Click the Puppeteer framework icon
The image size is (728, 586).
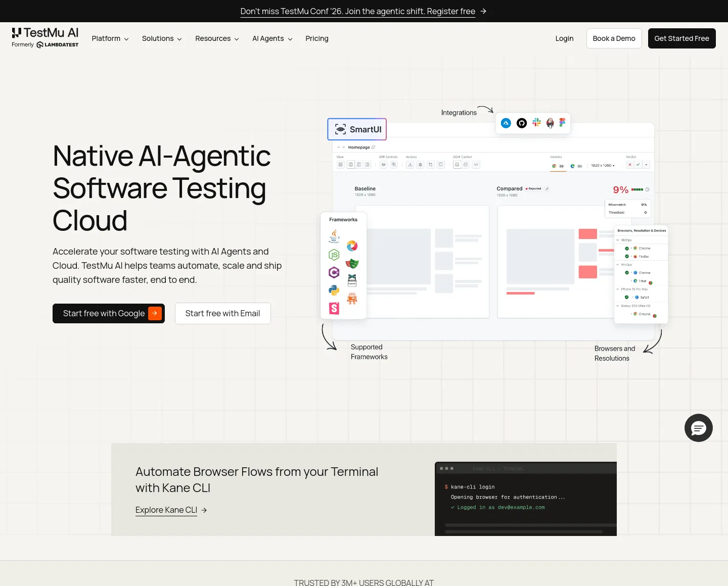[352, 280]
